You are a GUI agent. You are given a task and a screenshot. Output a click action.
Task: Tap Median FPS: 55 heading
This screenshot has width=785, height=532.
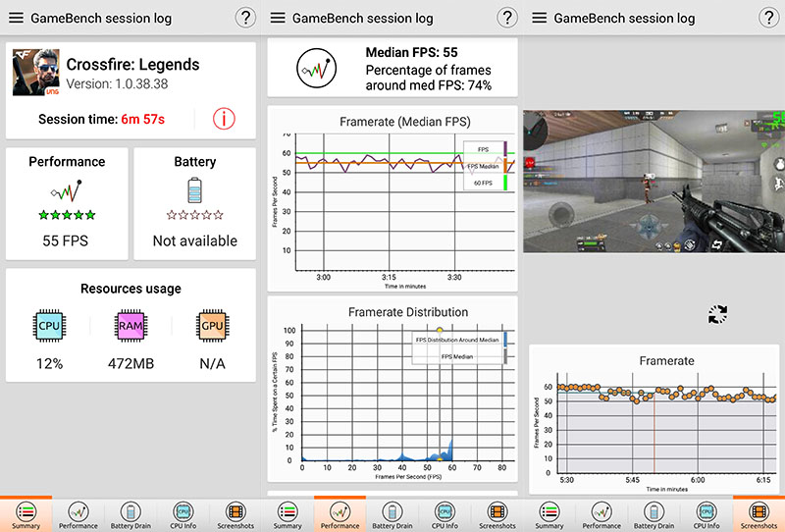coord(411,52)
